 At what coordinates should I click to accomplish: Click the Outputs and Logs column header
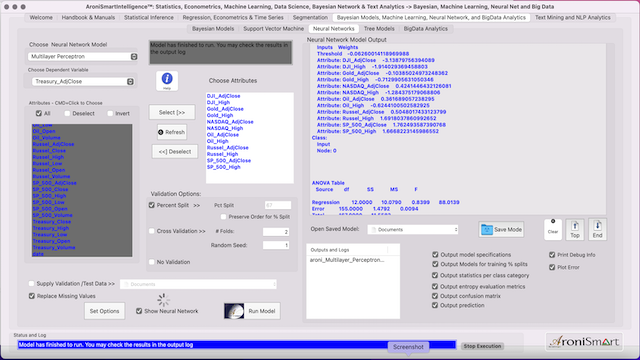[x=330, y=250]
